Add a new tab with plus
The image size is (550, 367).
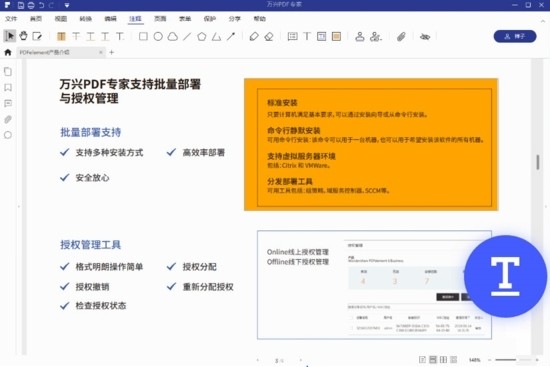coord(112,52)
